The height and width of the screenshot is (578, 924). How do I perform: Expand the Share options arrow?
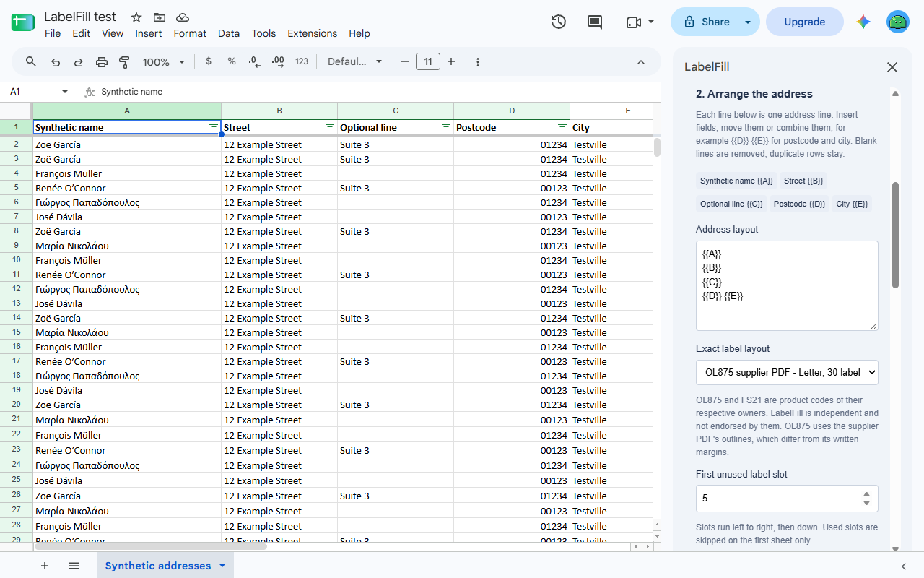(748, 22)
